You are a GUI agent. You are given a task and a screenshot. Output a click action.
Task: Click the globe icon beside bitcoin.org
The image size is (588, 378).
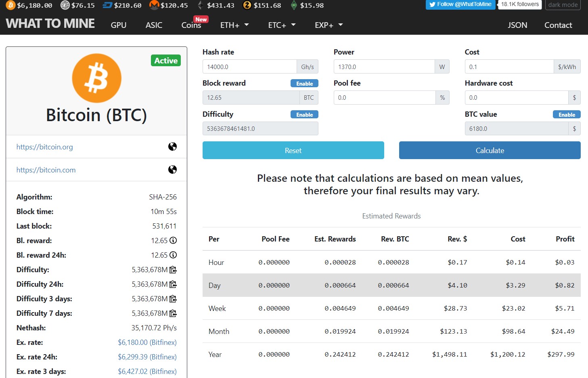coord(172,147)
